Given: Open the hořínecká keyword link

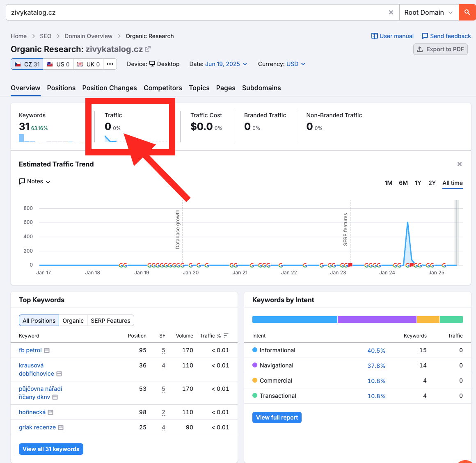Looking at the screenshot, I should [32, 412].
